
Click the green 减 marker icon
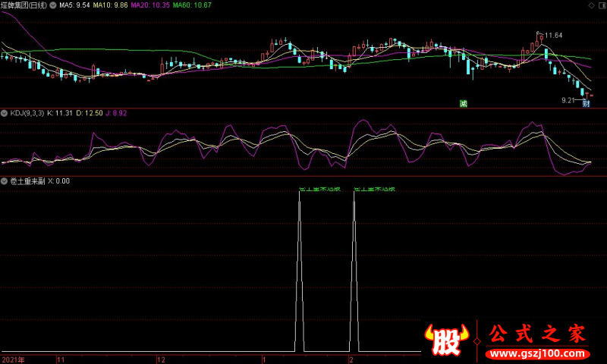pyautogui.click(x=464, y=103)
